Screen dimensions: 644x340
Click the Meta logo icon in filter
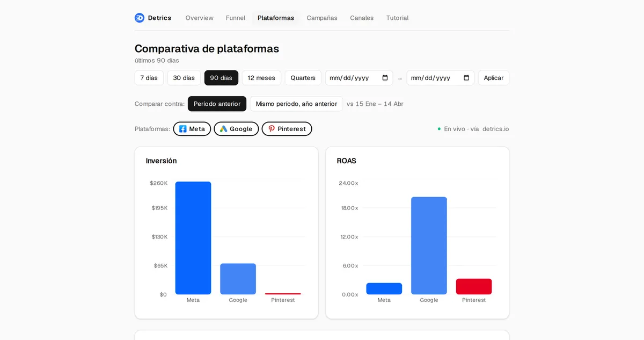click(x=182, y=129)
